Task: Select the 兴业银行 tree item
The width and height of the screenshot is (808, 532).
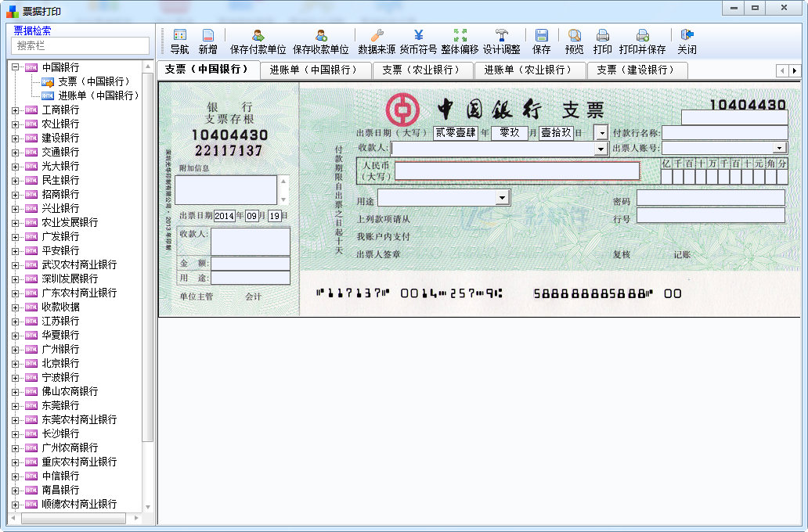Action: click(60, 209)
